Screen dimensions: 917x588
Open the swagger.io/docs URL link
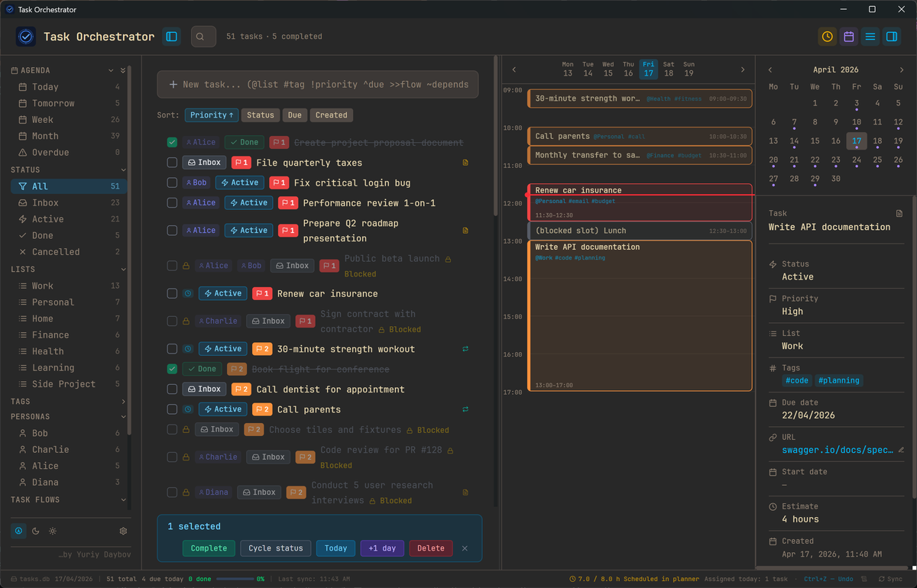click(x=837, y=450)
